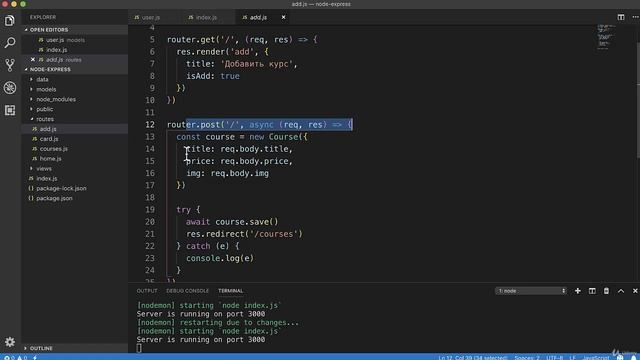Focus the terminal prompt cursor
This screenshot has width=640, height=360.
pyautogui.click(x=139, y=348)
